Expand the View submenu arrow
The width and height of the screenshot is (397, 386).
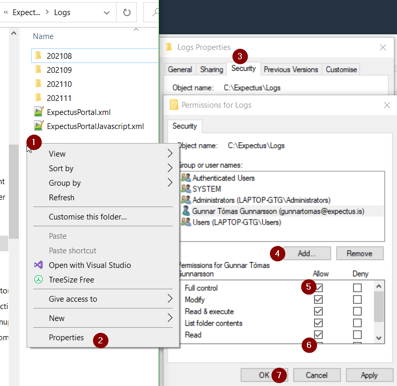[170, 153]
